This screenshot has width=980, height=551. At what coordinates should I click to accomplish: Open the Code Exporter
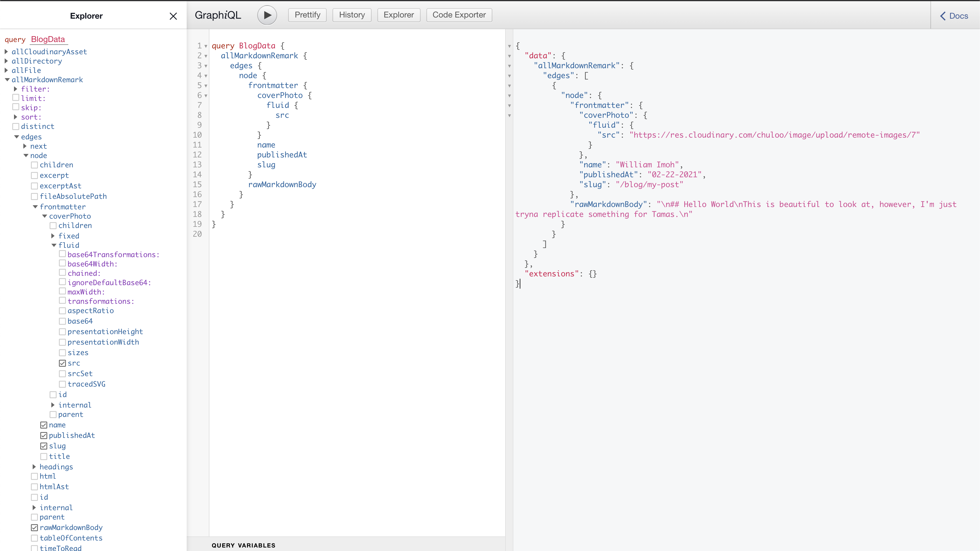(459, 15)
